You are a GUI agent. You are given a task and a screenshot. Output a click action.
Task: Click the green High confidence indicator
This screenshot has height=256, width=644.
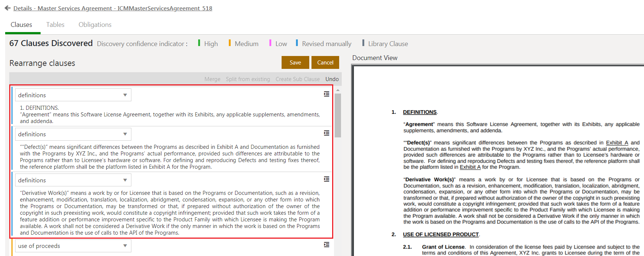tap(199, 43)
